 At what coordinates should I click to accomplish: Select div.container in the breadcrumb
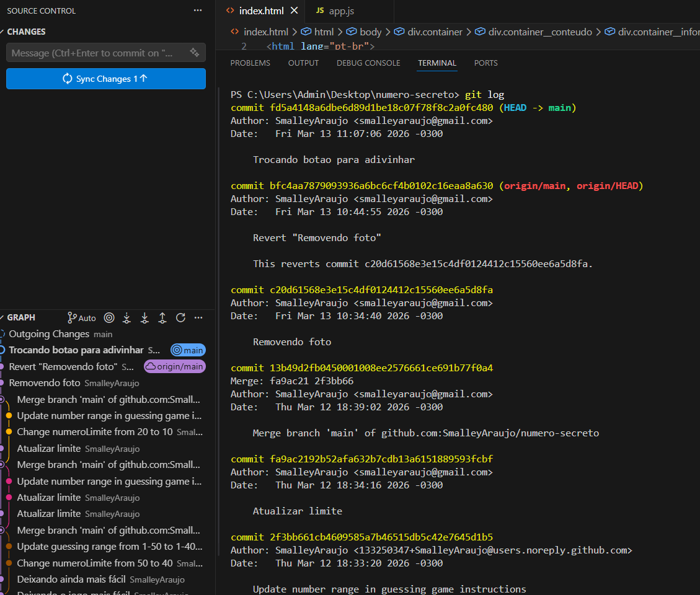[x=434, y=32]
